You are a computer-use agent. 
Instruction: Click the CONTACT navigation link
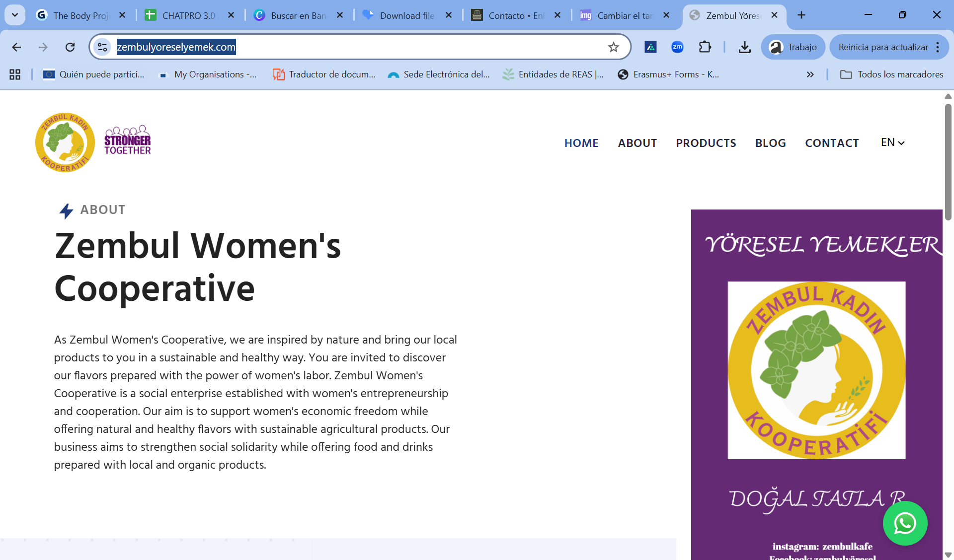(832, 143)
